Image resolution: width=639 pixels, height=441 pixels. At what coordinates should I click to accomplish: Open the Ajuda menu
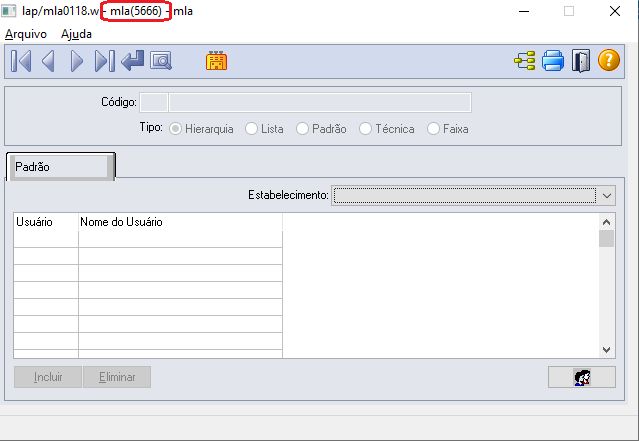coord(76,34)
